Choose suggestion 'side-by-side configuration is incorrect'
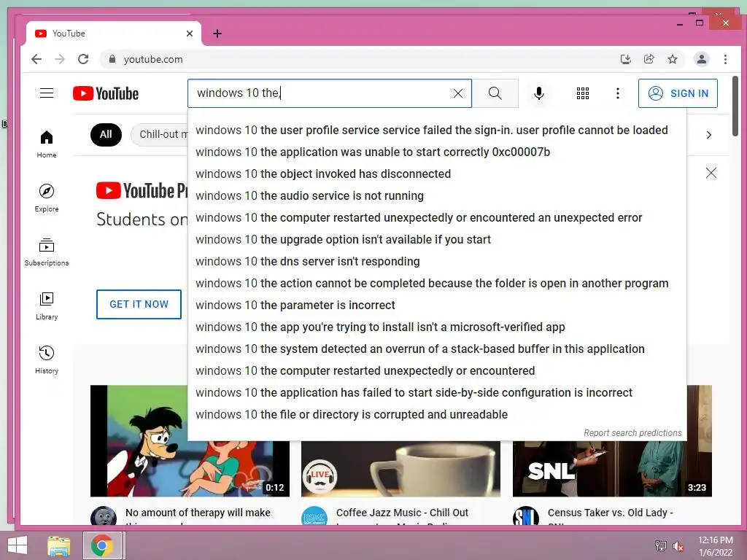Viewport: 747px width, 560px height. point(438,393)
